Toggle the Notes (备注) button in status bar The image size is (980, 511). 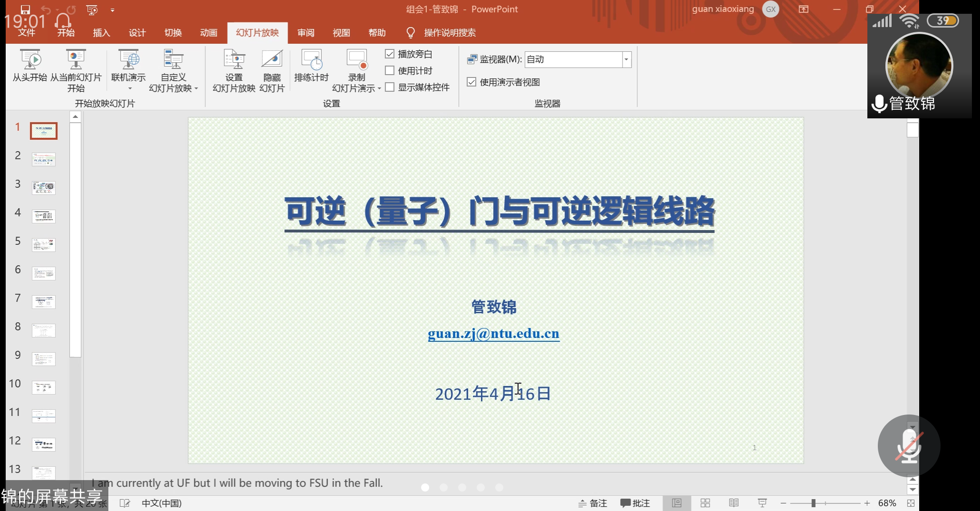[593, 503]
